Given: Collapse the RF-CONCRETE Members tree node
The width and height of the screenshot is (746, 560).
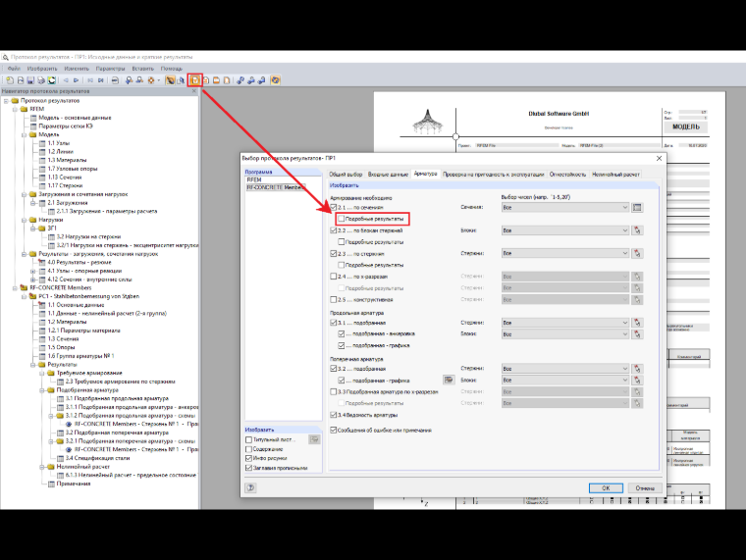Looking at the screenshot, I should (x=15, y=288).
